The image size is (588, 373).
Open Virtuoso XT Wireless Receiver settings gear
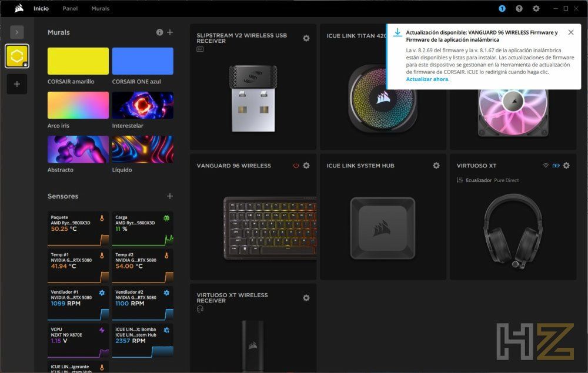point(306,298)
